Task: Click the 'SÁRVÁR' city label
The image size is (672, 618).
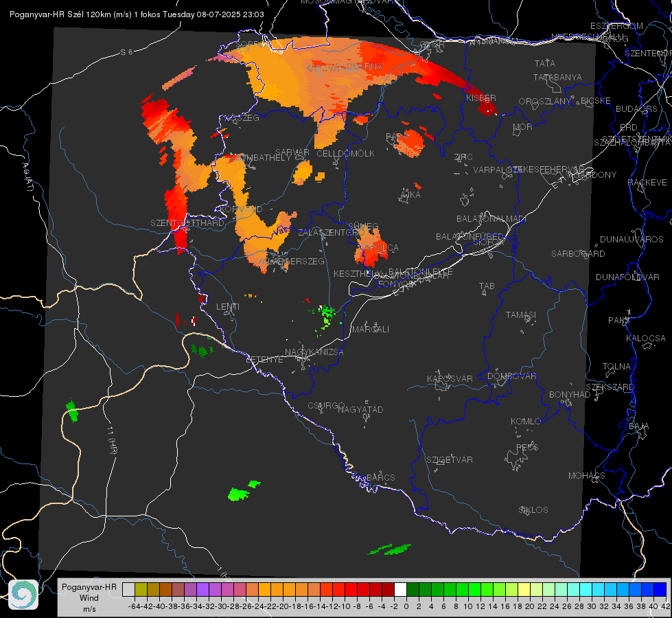Action: (292, 152)
